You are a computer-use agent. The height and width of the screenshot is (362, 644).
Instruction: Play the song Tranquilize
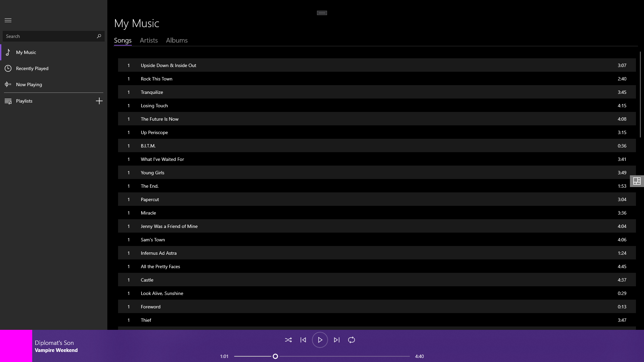click(152, 92)
